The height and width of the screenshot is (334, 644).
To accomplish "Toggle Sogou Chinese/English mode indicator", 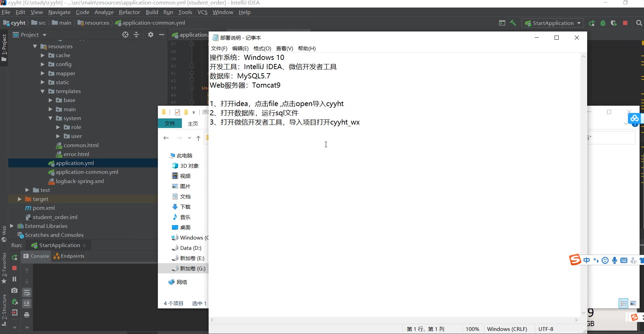I will [x=587, y=260].
